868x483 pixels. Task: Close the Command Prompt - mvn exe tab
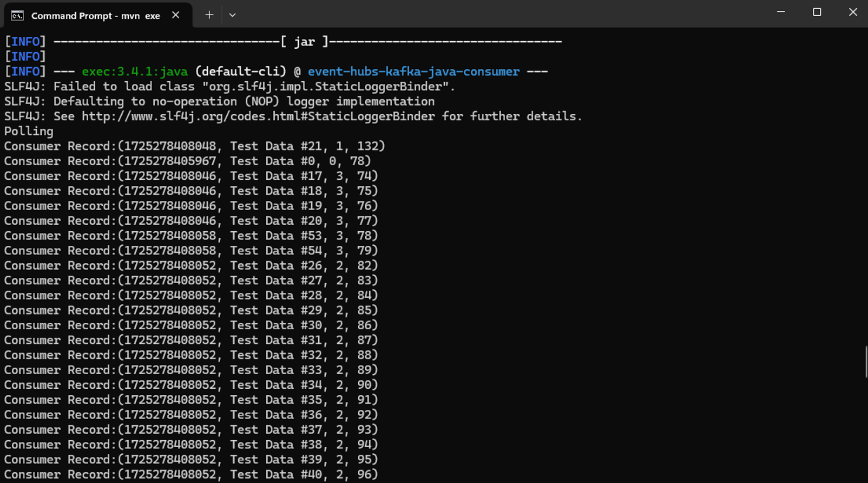[x=175, y=15]
